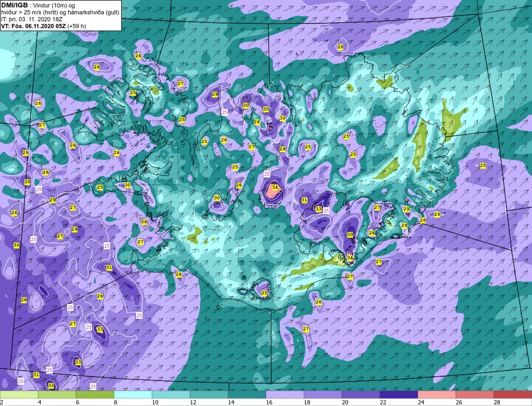
Task: Pick the light purple 16–18 scale segment
Action: pos(285,394)
